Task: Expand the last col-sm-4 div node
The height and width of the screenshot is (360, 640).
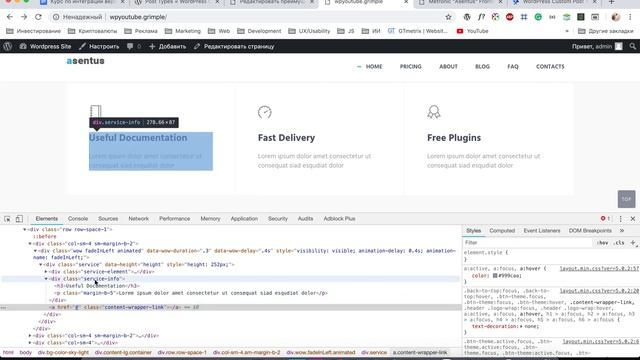Action: pos(30,343)
